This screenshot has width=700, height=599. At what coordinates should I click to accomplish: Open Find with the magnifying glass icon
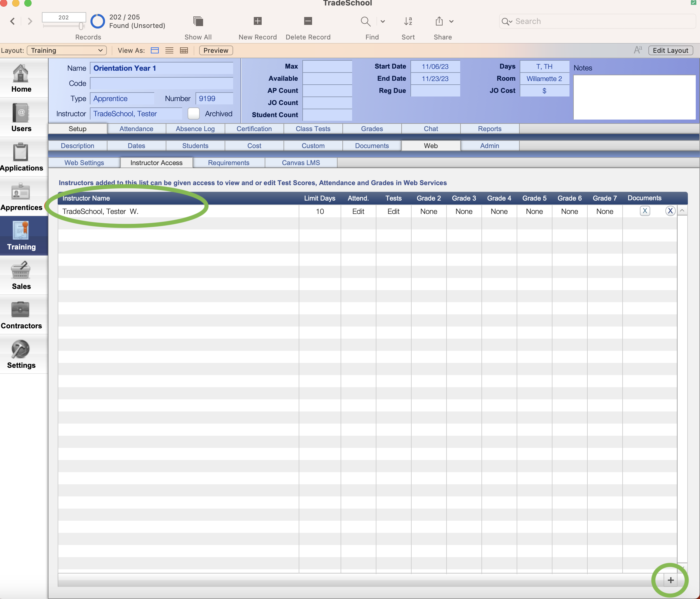366,21
